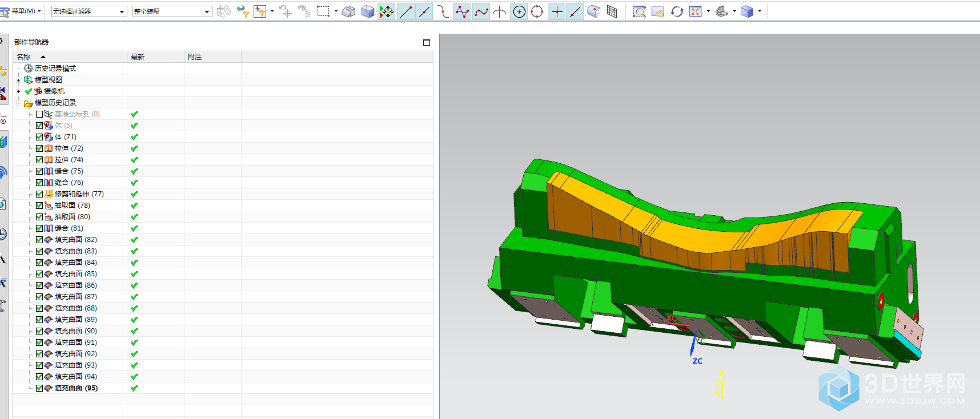Click the ZC axis label in viewport
The height and width of the screenshot is (419, 980).
[697, 361]
